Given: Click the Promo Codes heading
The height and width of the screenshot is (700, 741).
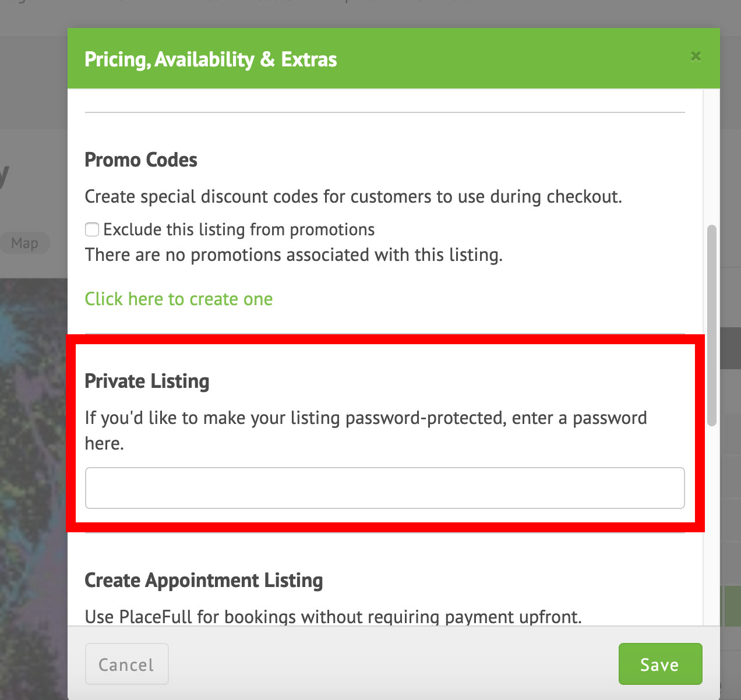Looking at the screenshot, I should 141,160.
